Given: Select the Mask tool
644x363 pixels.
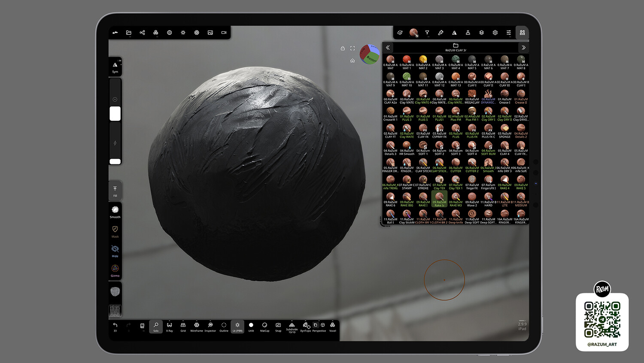Looking at the screenshot, I should coord(115,231).
